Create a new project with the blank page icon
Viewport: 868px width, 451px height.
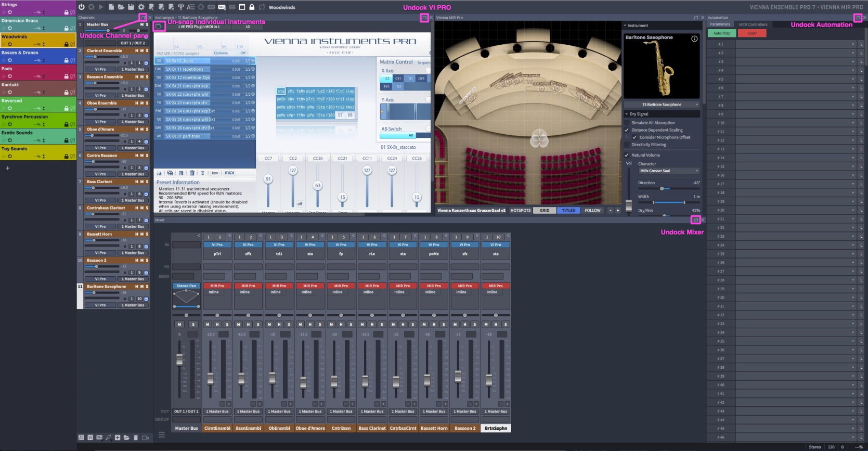point(111,7)
